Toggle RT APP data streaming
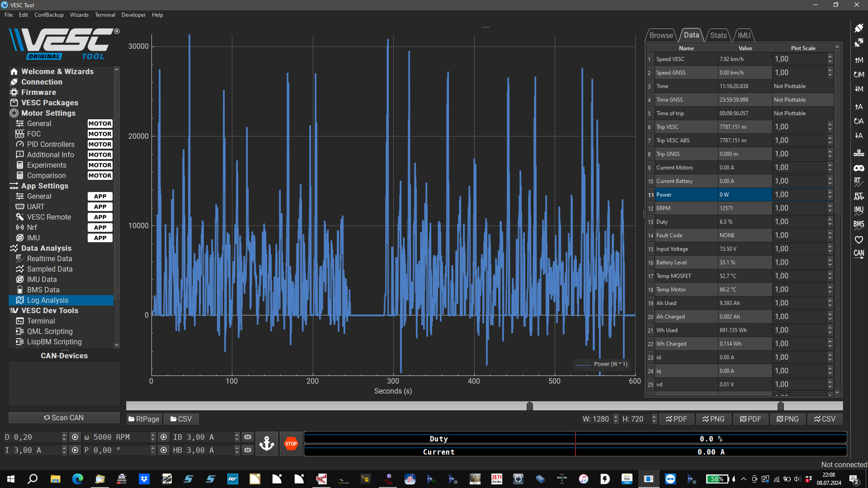This screenshot has height=488, width=868. click(859, 196)
